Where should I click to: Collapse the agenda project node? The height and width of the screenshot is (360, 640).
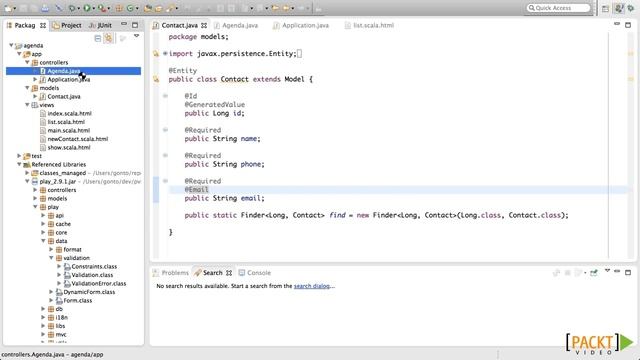[11, 45]
